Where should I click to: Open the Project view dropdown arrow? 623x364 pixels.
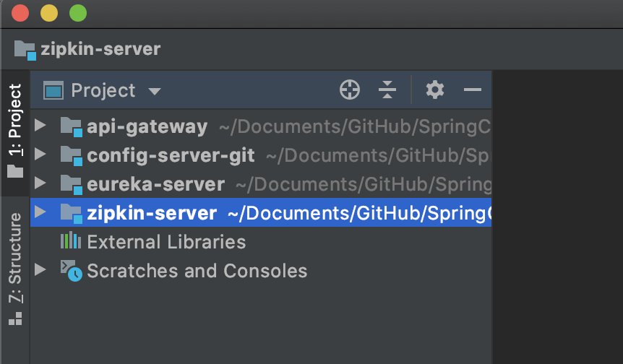click(155, 92)
